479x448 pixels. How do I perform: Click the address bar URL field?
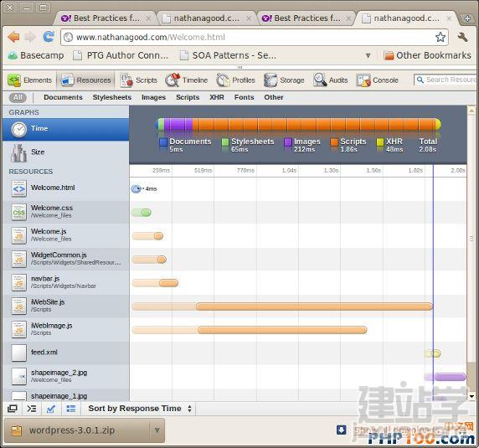255,37
